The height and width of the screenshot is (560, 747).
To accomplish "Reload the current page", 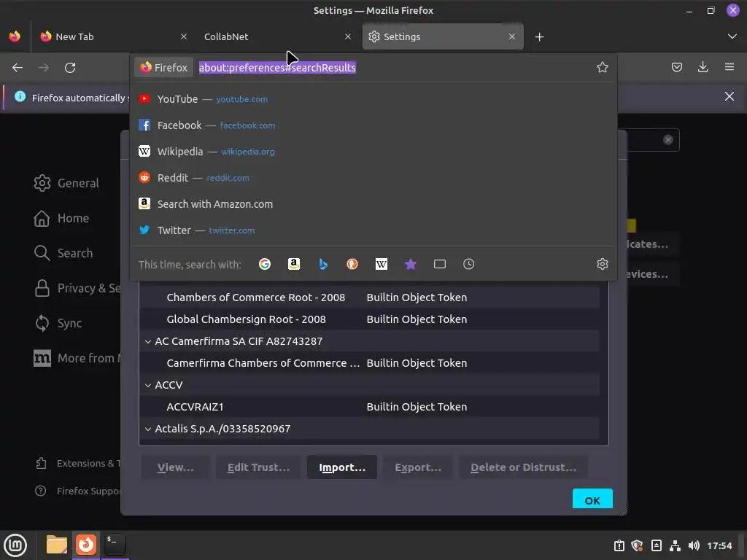I will (70, 68).
